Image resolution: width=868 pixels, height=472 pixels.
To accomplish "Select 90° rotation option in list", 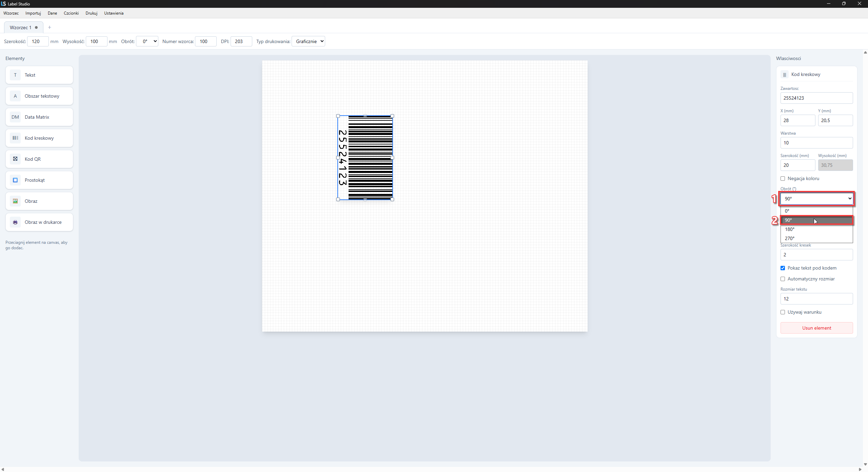I will coord(816,220).
